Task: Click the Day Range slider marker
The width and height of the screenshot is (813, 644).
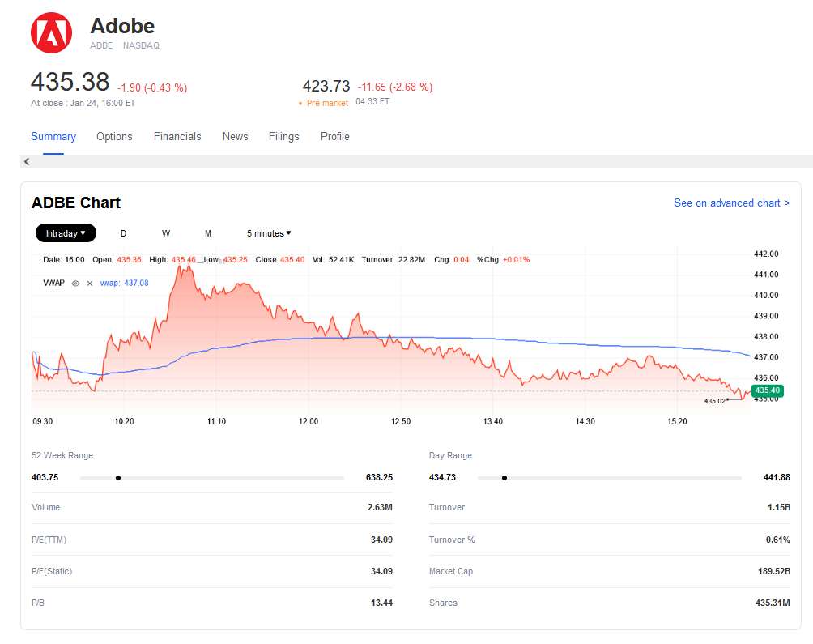Action: tap(504, 478)
